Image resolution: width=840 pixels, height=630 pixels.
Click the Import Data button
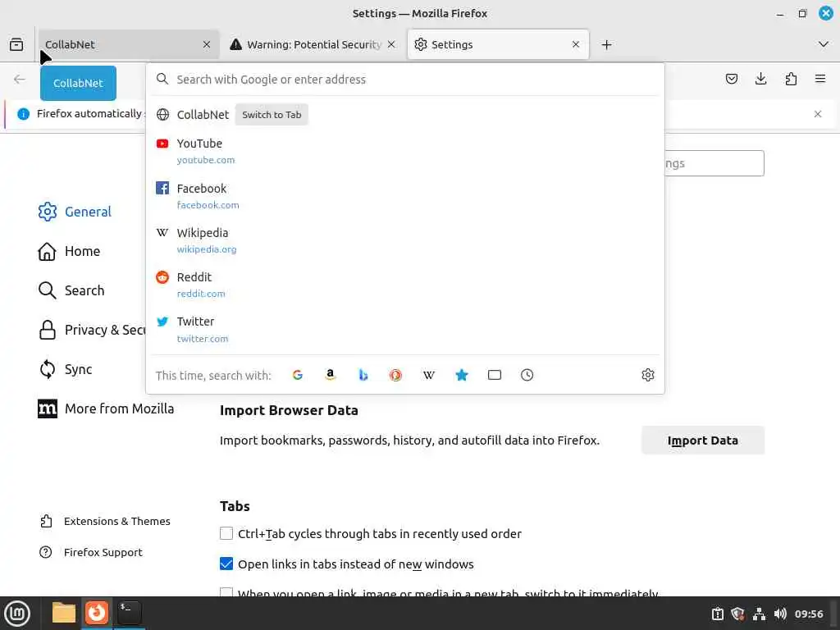(703, 441)
